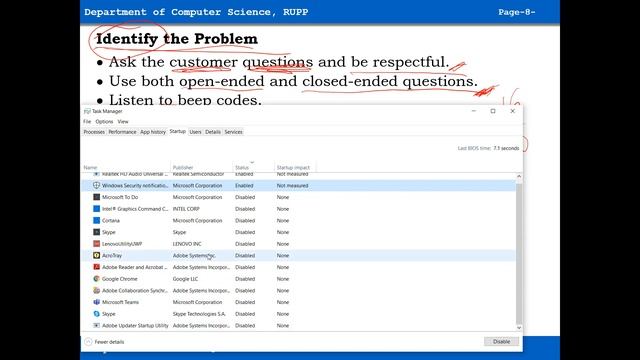Open the File menu
Image resolution: width=640 pixels, height=360 pixels.
pyautogui.click(x=87, y=122)
